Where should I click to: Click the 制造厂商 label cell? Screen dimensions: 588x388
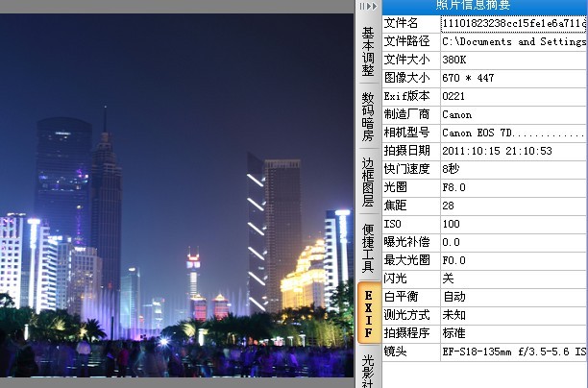click(411, 114)
